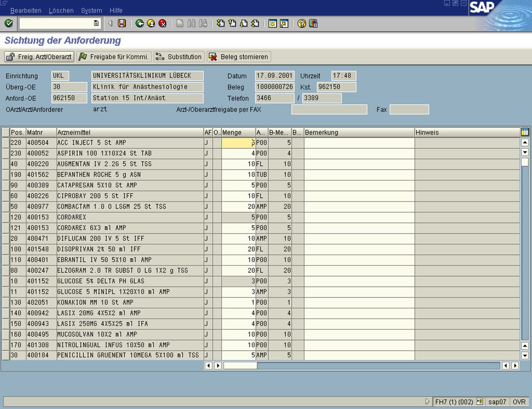Image resolution: width=532 pixels, height=409 pixels.
Task: Select row of CATAPRESAN 5X10 St AMP
Action: [6, 185]
